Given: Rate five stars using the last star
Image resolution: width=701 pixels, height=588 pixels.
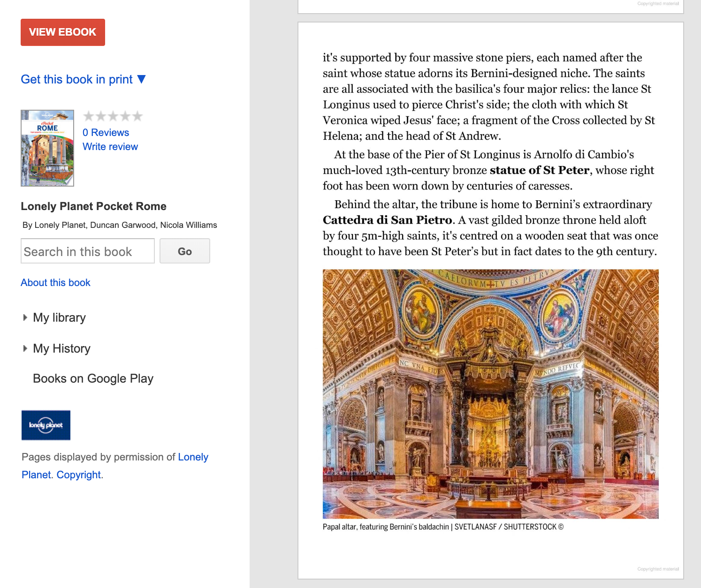Looking at the screenshot, I should [x=137, y=116].
